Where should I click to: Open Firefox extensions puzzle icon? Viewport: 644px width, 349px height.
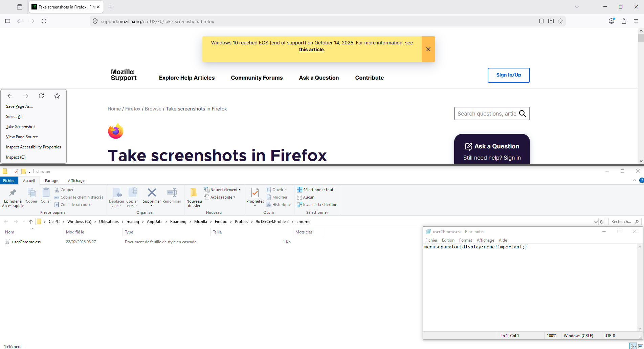(624, 21)
